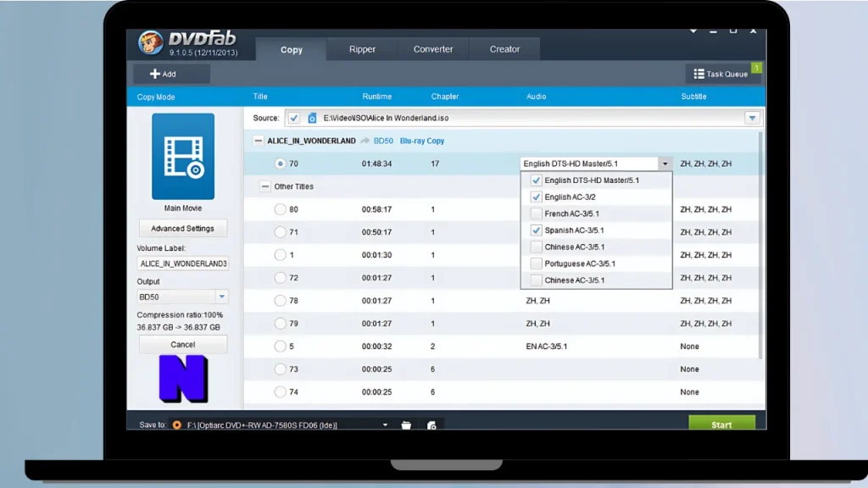Click the Cancel button
The image size is (868, 488).
click(x=183, y=344)
